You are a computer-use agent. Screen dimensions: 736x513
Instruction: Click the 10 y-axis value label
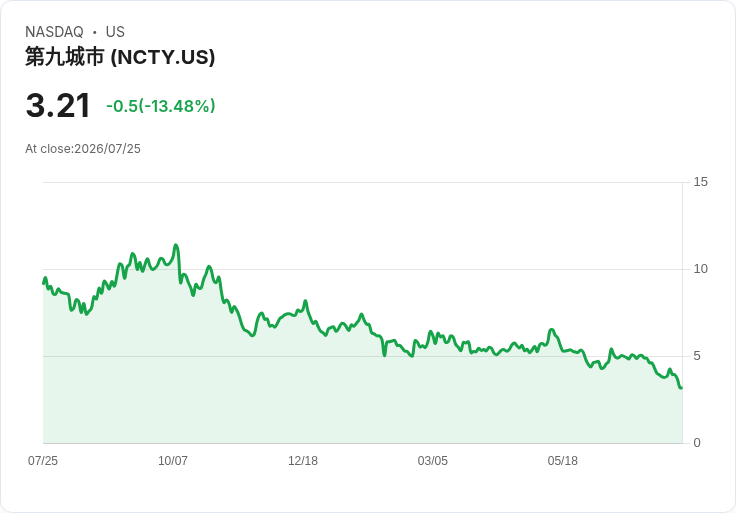[700, 269]
